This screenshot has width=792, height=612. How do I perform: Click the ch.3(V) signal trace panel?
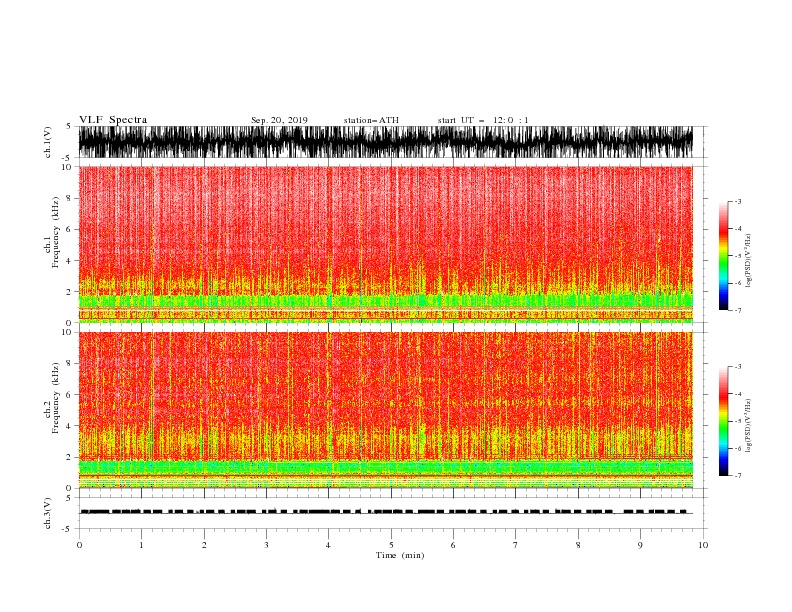[392, 513]
